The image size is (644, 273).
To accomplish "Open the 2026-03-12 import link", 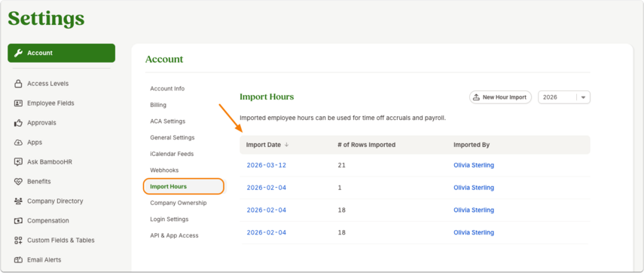I will click(x=266, y=165).
